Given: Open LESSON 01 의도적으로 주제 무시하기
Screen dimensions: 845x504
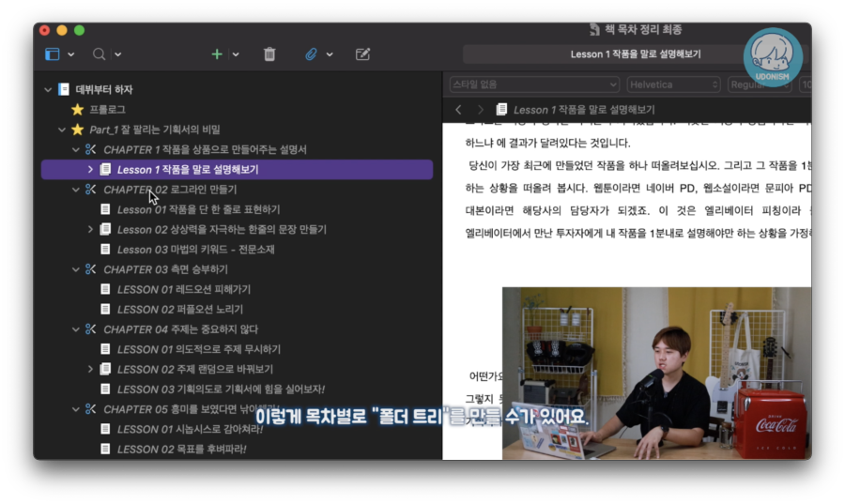Looking at the screenshot, I should pos(199,349).
